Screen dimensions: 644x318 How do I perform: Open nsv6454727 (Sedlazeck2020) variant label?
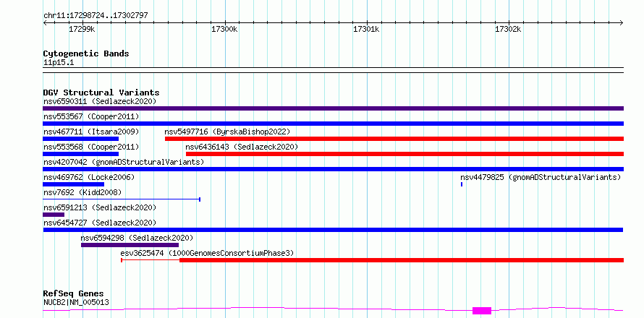(x=100, y=223)
